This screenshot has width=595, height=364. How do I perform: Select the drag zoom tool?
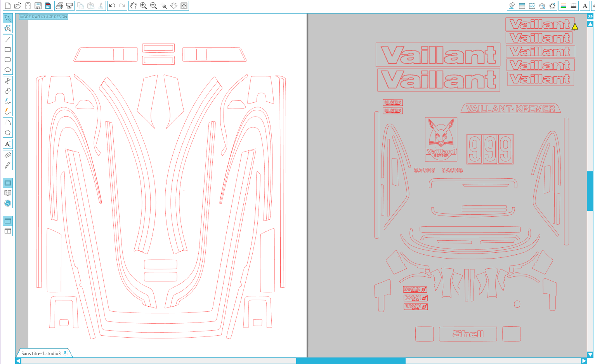174,6
